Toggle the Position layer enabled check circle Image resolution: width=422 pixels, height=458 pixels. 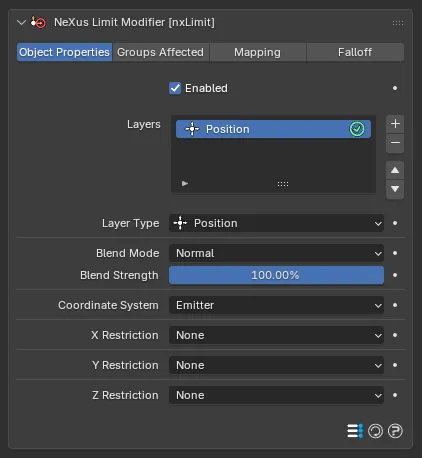357,129
